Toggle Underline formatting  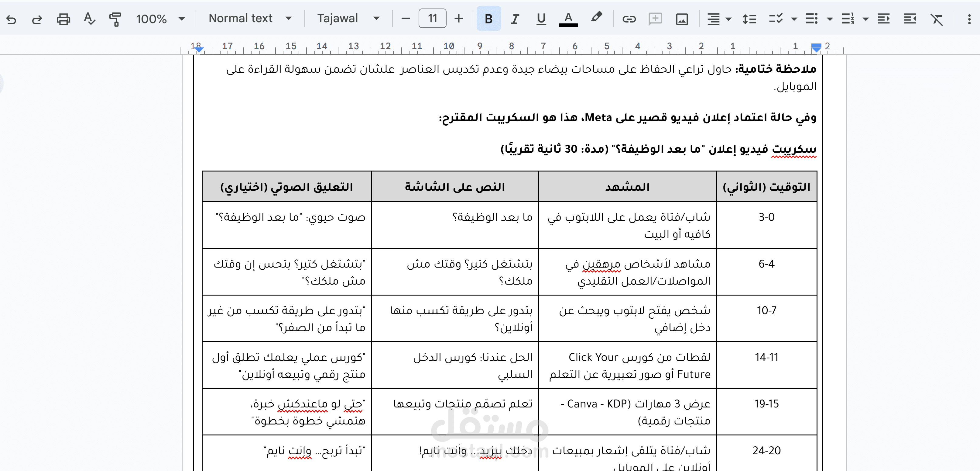click(x=541, y=19)
